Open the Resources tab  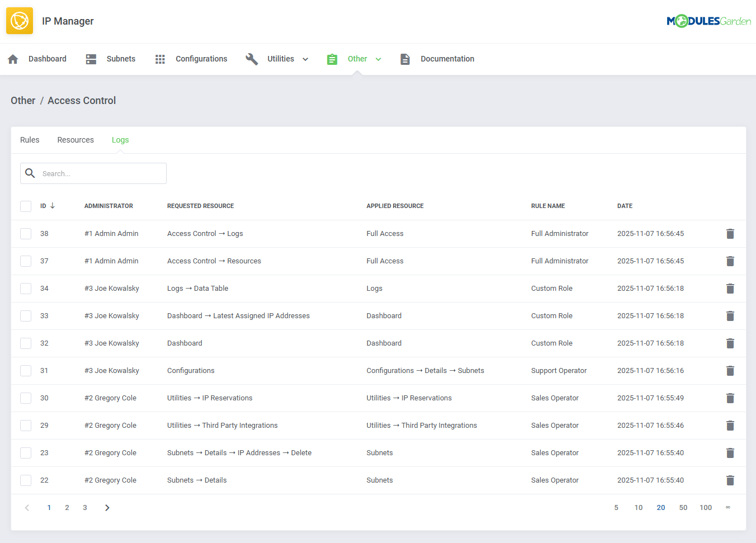75,140
